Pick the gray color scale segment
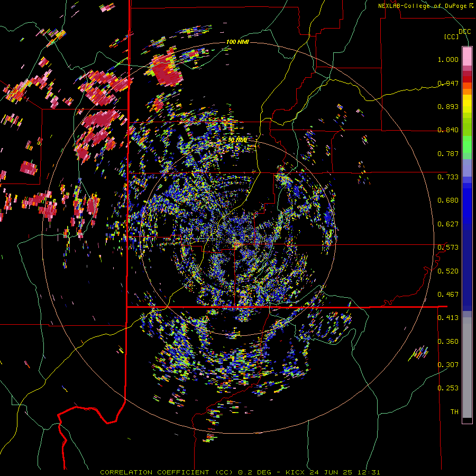476x476 pixels. [467, 368]
